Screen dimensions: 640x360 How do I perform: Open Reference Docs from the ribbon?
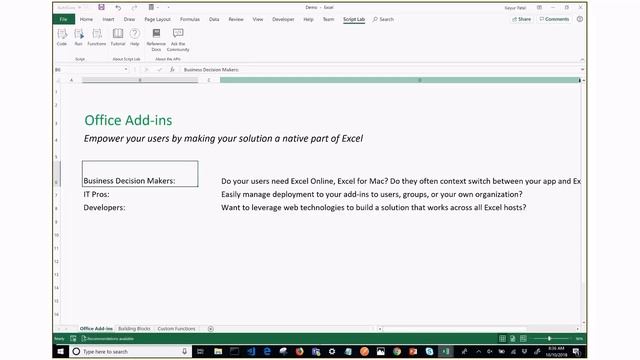click(x=156, y=40)
